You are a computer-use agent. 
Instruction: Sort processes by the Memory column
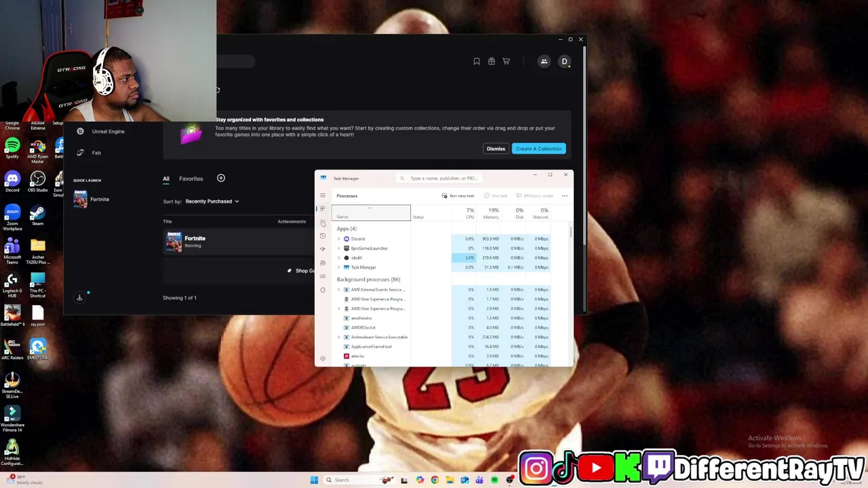pos(489,213)
